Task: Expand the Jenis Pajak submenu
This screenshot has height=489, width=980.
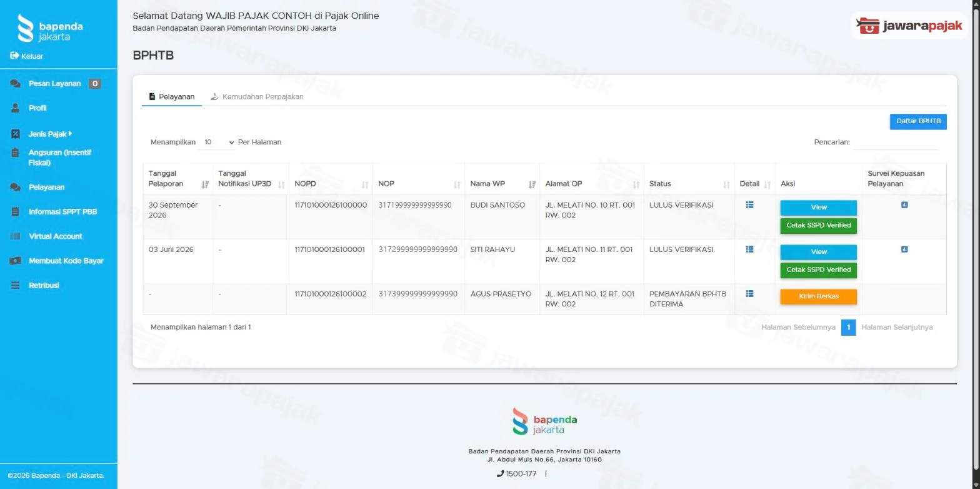Action: pyautogui.click(x=50, y=134)
